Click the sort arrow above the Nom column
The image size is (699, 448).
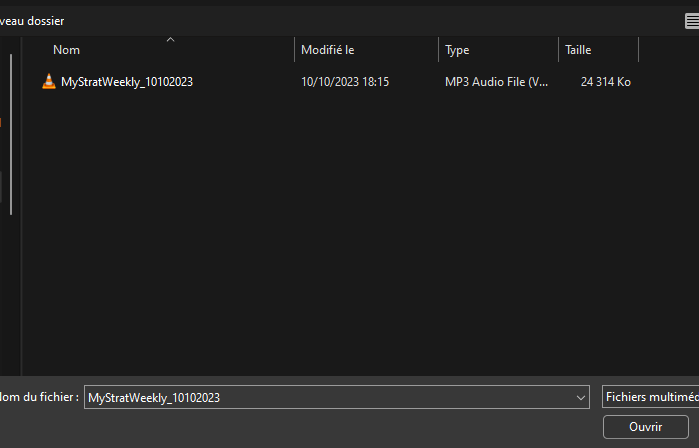coord(170,40)
